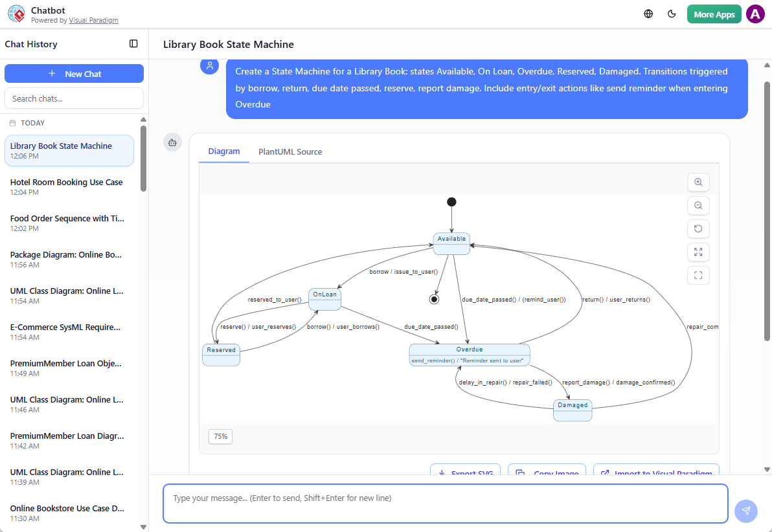Image resolution: width=772 pixels, height=532 pixels.
Task: Reset the diagram view with rotate icon
Action: click(698, 229)
